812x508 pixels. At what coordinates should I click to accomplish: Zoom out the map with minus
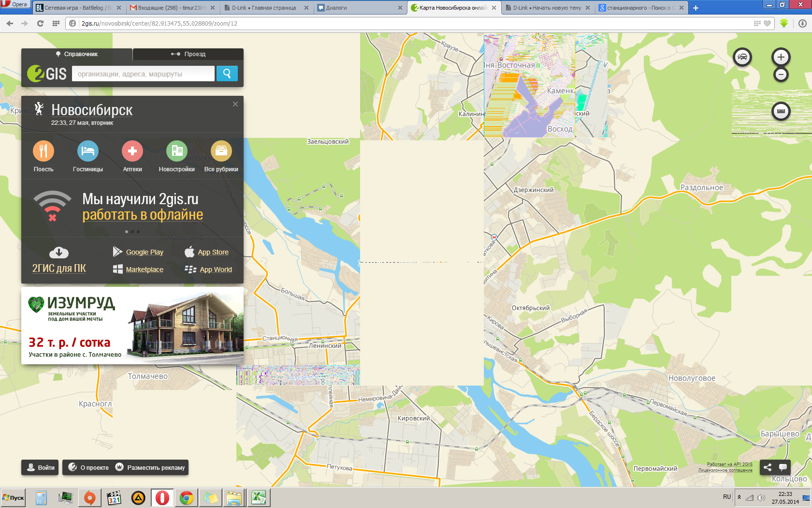(781, 75)
